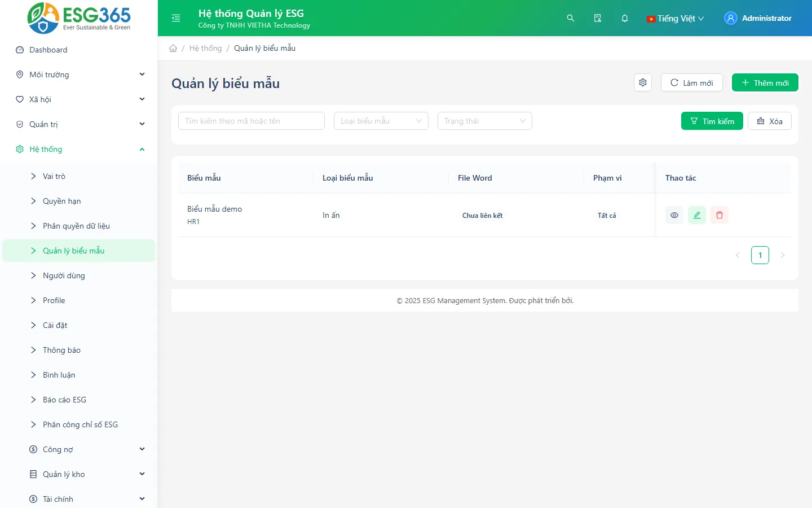Open Profile in the sidebar

click(79, 300)
